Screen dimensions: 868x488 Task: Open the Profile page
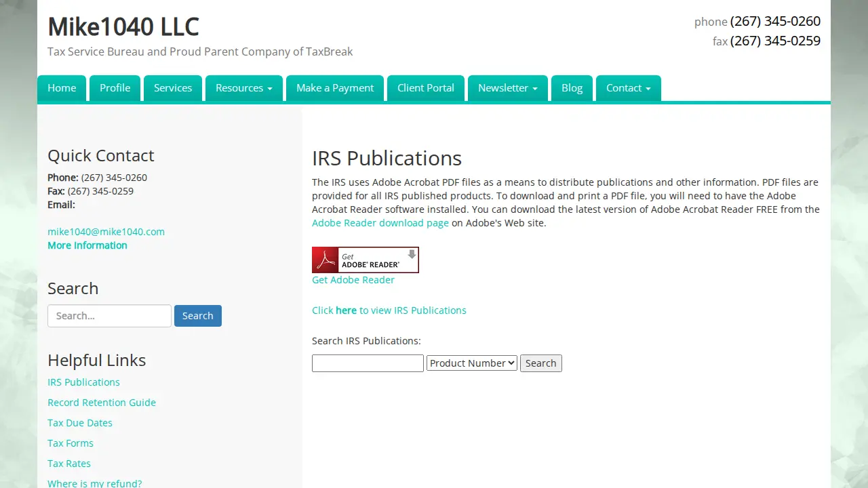point(115,88)
